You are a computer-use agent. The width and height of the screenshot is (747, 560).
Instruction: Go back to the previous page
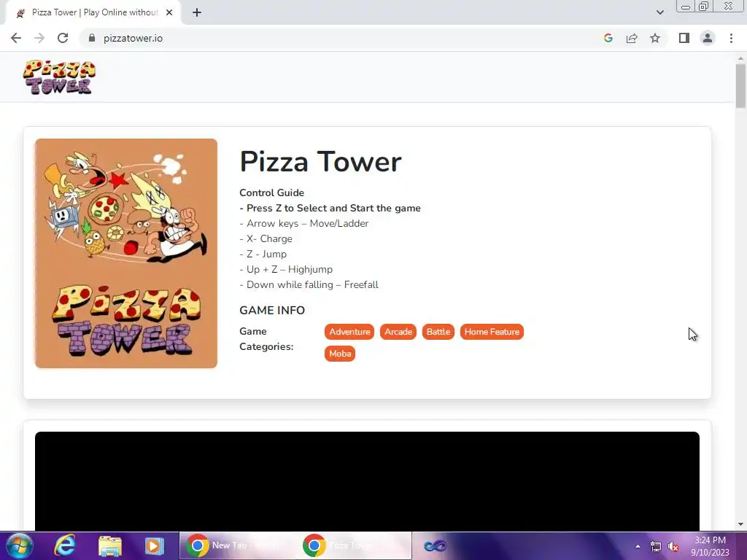(16, 38)
